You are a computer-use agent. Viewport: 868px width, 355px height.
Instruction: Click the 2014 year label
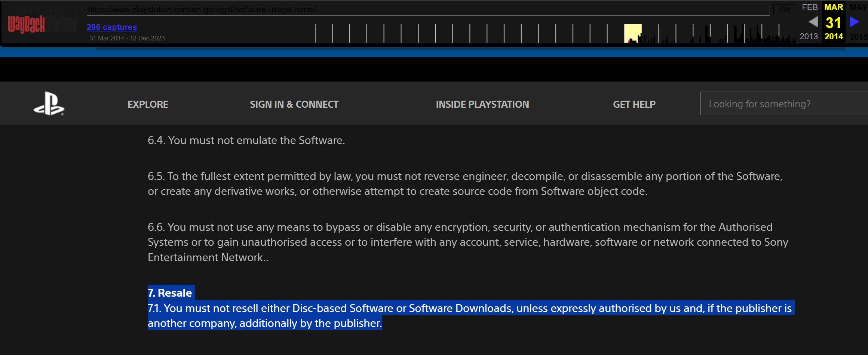tap(834, 37)
